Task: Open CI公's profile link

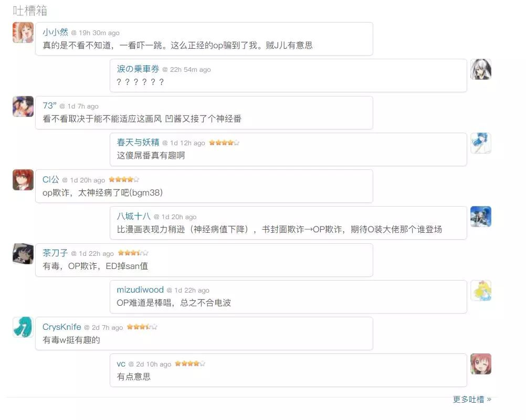Action: 51,180
